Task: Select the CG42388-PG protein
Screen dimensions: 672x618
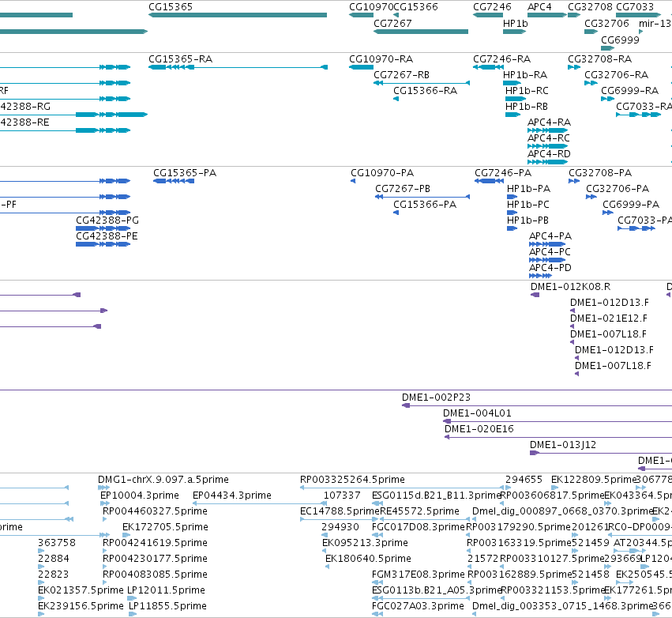Action: [103, 228]
